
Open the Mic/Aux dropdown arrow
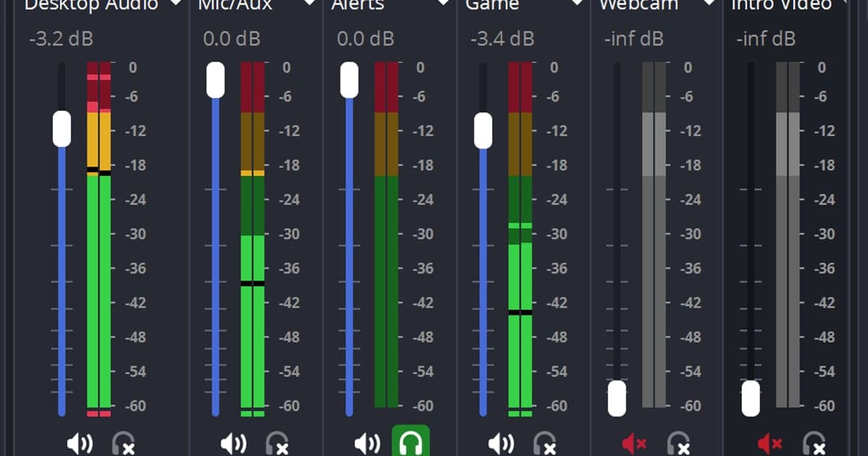pos(310,3)
